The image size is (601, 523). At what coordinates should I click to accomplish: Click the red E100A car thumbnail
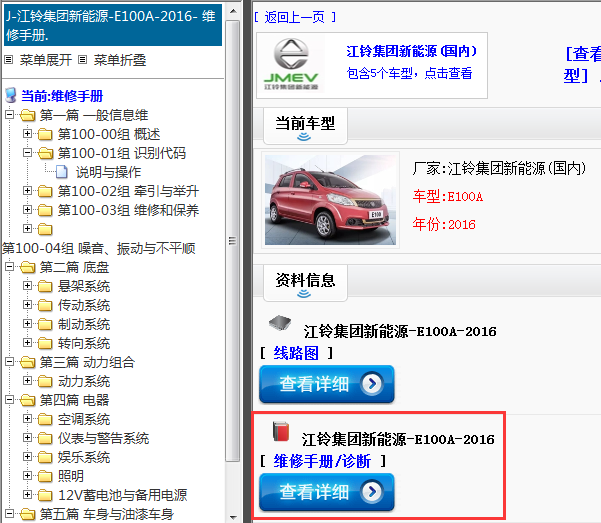tap(330, 199)
